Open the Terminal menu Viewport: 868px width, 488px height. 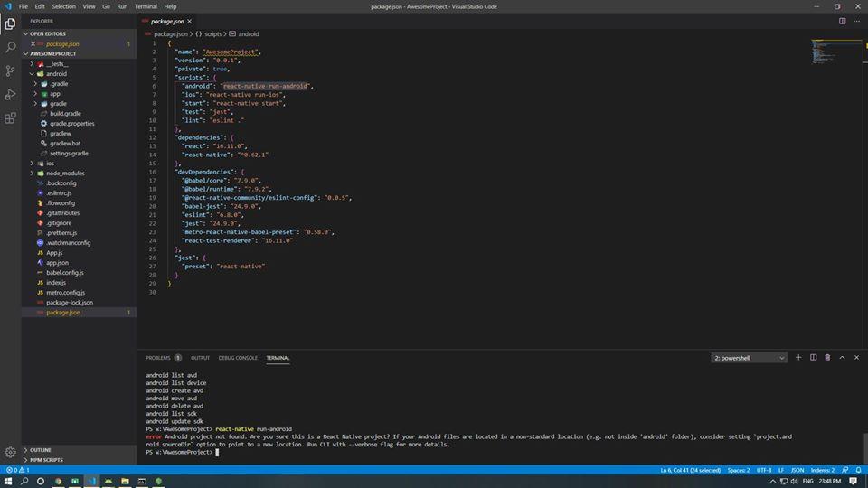pos(146,6)
